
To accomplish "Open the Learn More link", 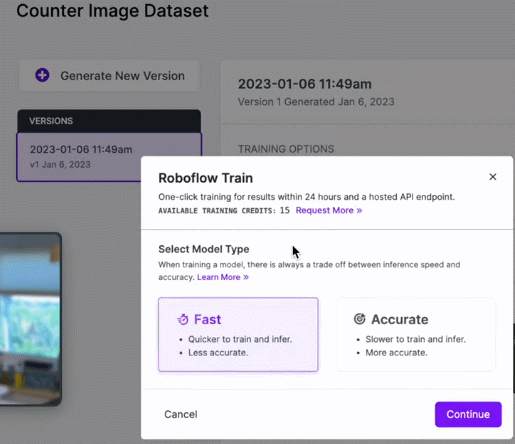I will 223,277.
